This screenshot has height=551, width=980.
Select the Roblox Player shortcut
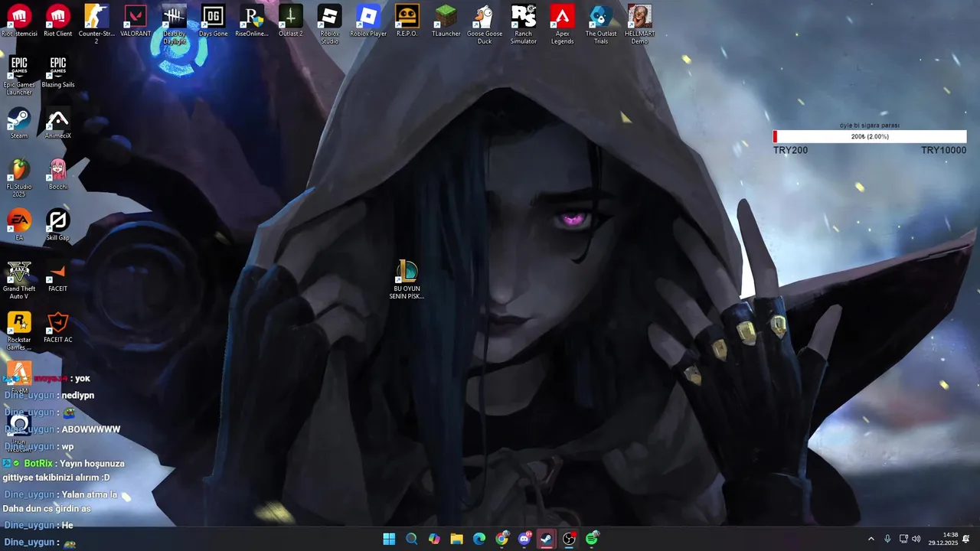point(368,21)
